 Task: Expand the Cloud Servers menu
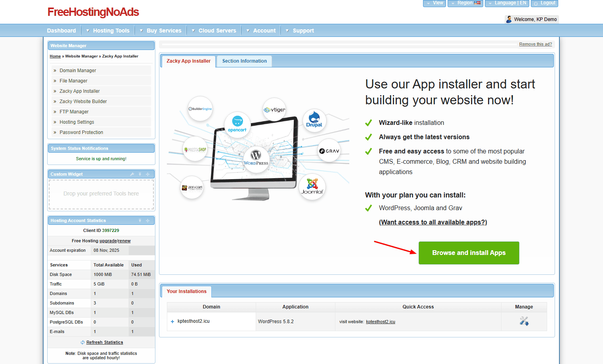[214, 31]
